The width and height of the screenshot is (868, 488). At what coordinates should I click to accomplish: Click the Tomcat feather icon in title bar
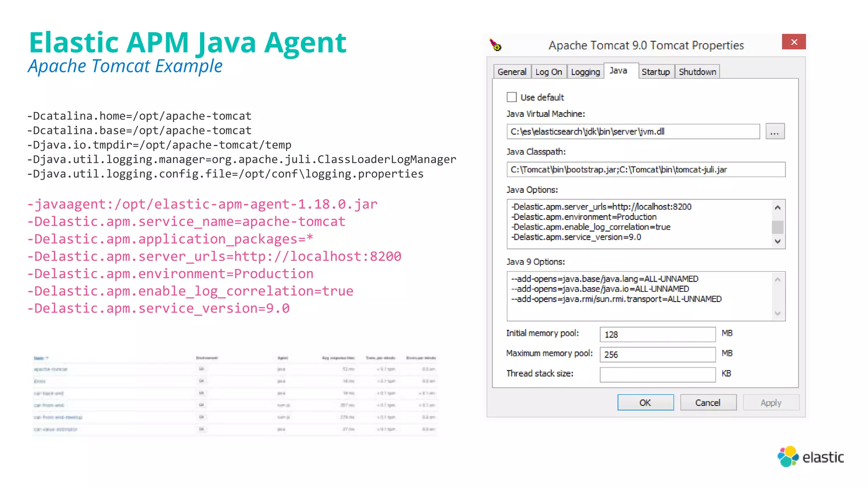pos(495,44)
